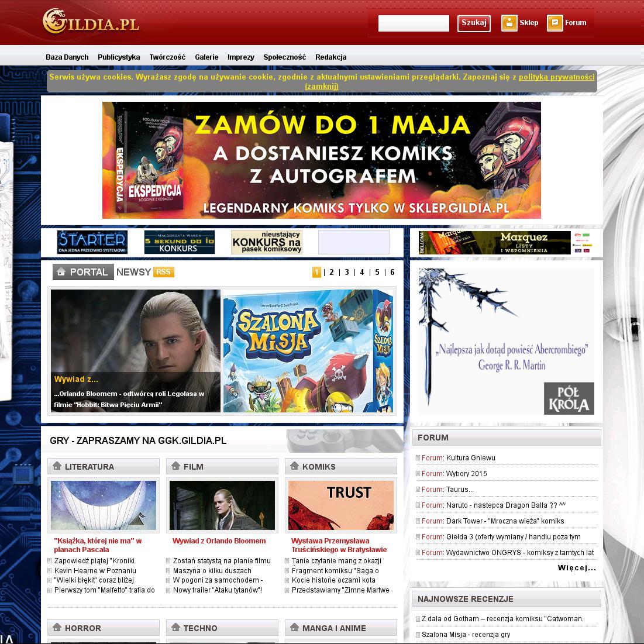Open the Społeczność menu item

pos(284,57)
